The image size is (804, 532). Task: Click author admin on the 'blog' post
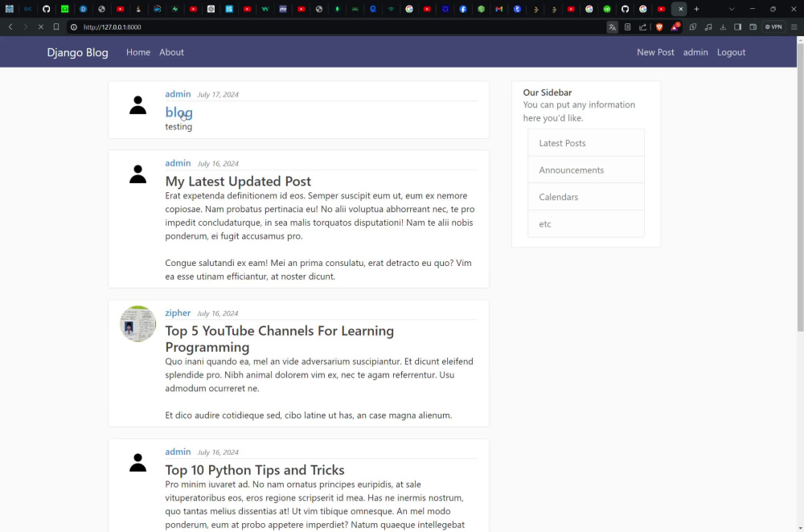point(178,94)
